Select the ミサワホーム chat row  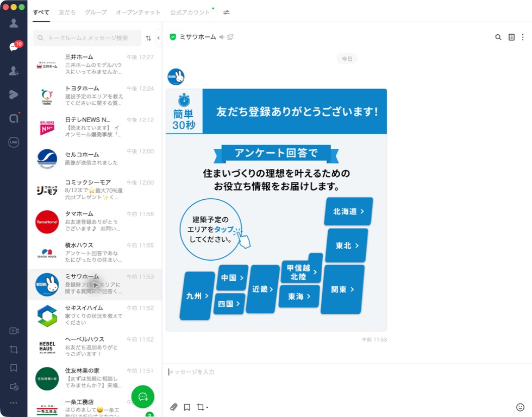95,285
